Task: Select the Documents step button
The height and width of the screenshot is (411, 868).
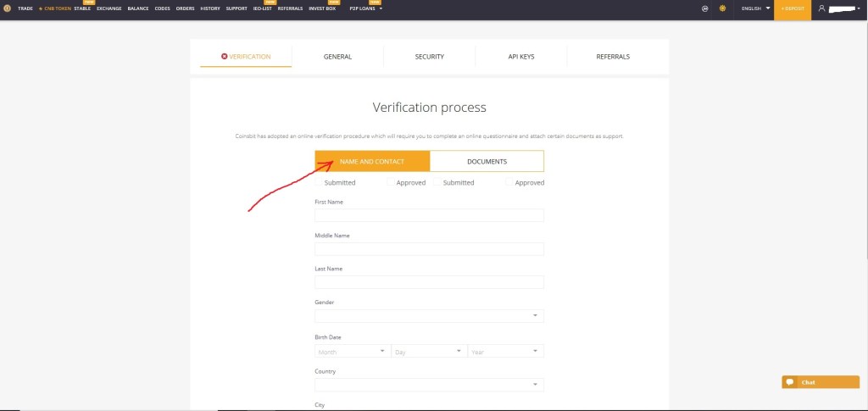Action: pyautogui.click(x=487, y=161)
